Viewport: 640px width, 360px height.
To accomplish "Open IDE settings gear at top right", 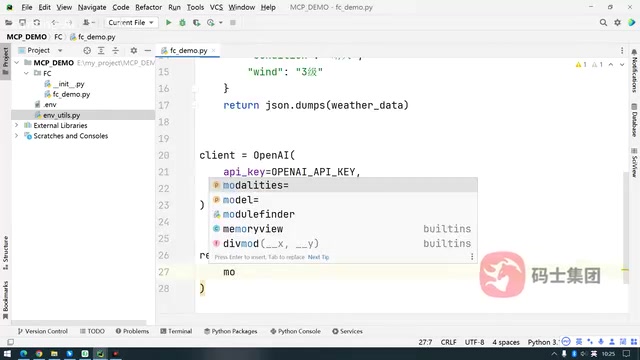I will pos(617,22).
